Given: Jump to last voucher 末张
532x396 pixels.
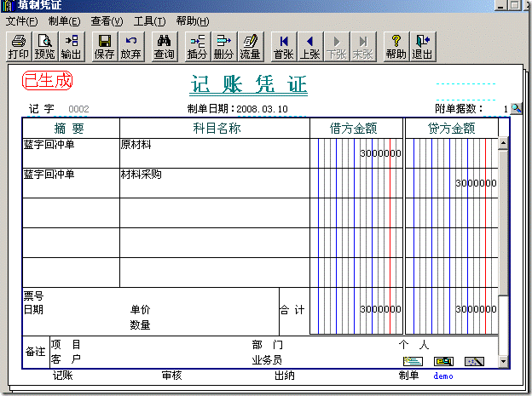Looking at the screenshot, I should (363, 47).
